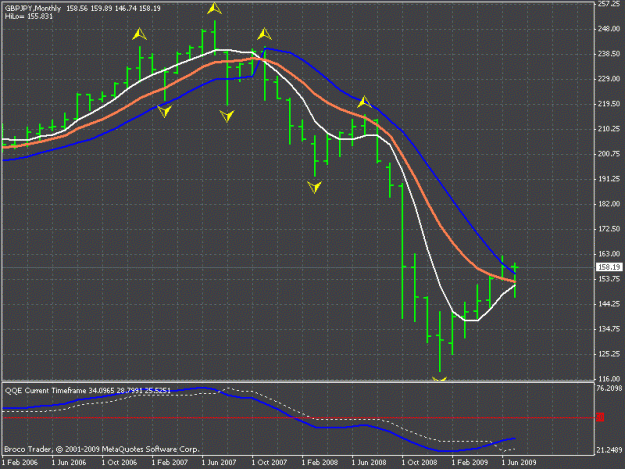Viewport: 625px width, 469px height.
Task: Select the 116.00 price axis label
Action: point(609,379)
